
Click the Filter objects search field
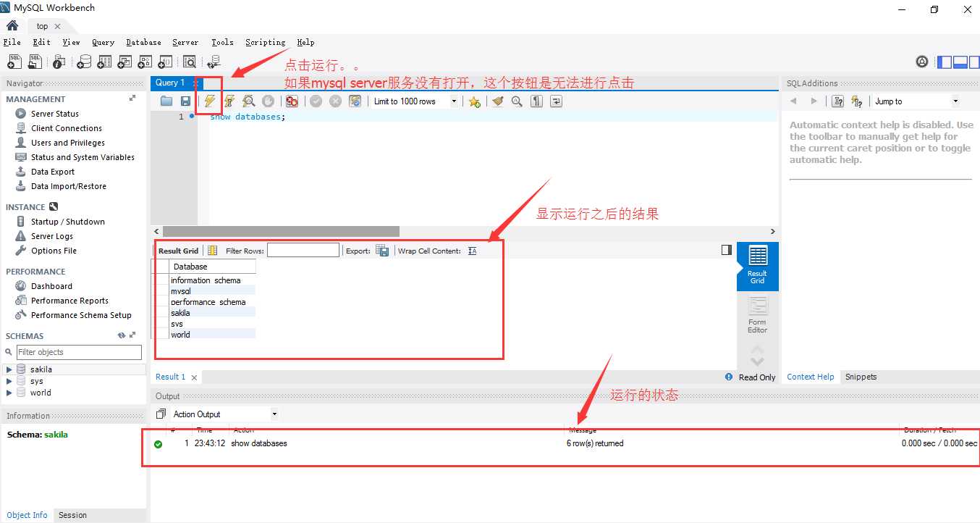(79, 352)
